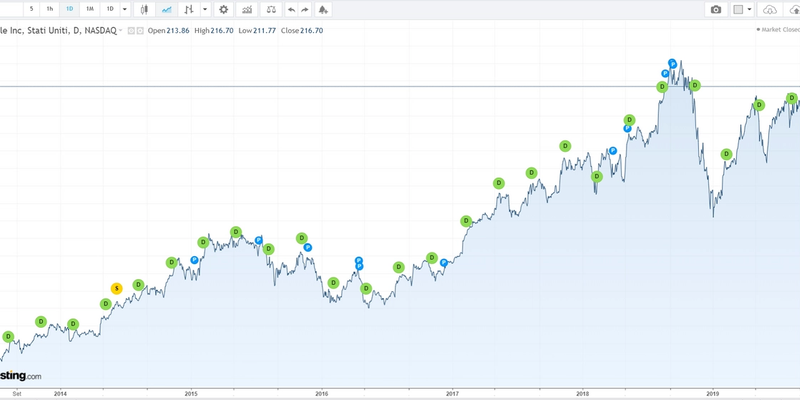Click the 2014 label on the time axis
Screen dimensions: 800x400
[x=60, y=393]
